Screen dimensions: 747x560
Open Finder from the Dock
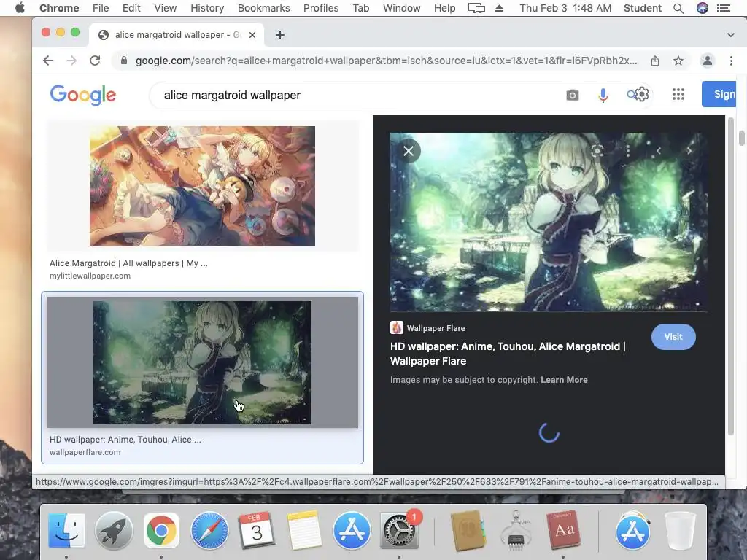coord(66,530)
